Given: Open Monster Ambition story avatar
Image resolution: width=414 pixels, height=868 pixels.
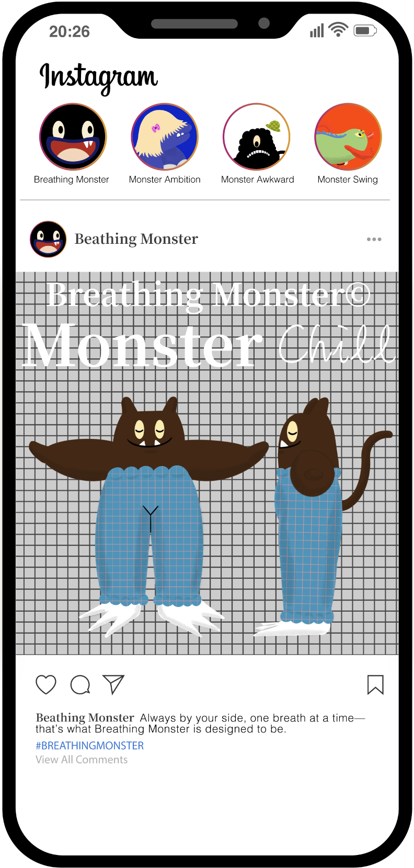Looking at the screenshot, I should [165, 137].
